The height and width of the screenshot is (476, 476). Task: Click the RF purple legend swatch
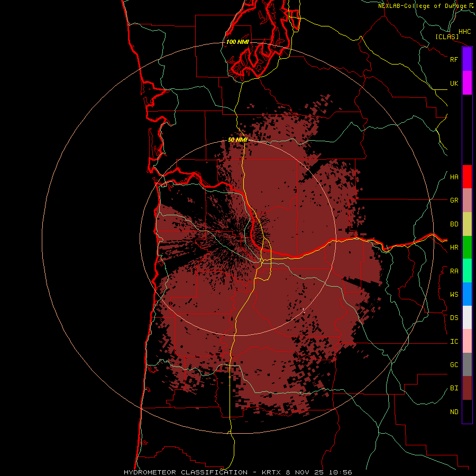pos(467,59)
